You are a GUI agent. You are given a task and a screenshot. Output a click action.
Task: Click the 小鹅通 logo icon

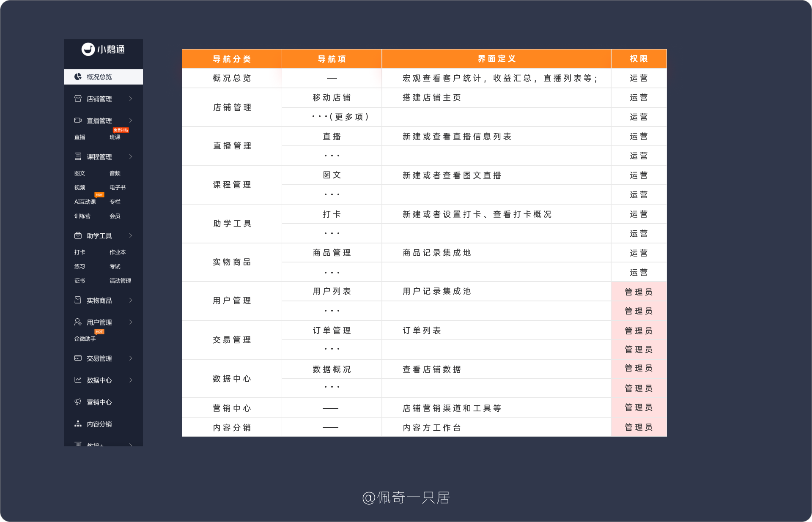[88, 49]
